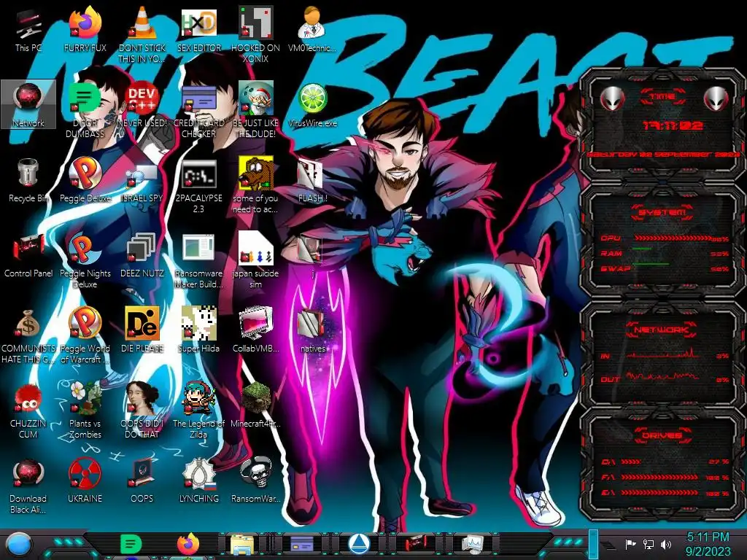Screen dimensions: 747x560
Task: Launch The Legend of Zilda shortcut
Action: click(x=198, y=410)
